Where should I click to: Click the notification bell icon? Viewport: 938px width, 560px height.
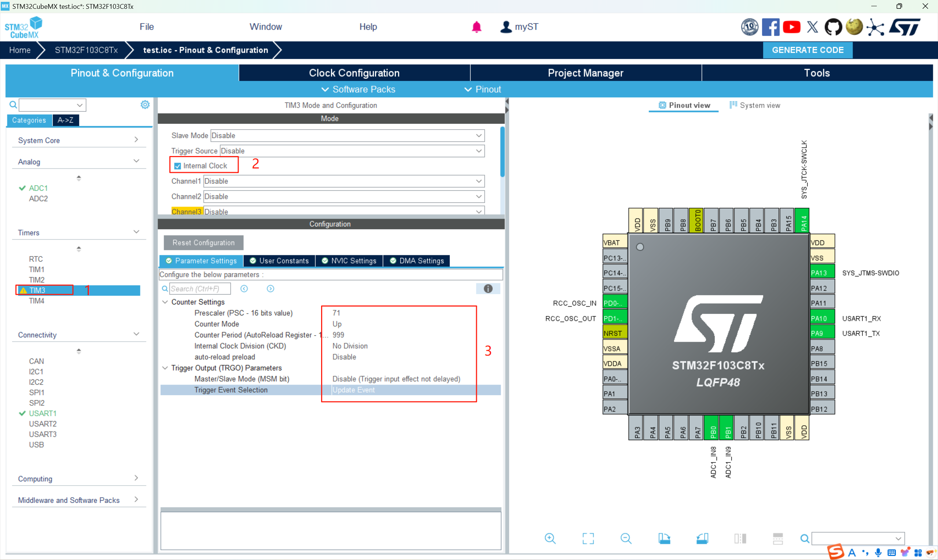tap(477, 27)
